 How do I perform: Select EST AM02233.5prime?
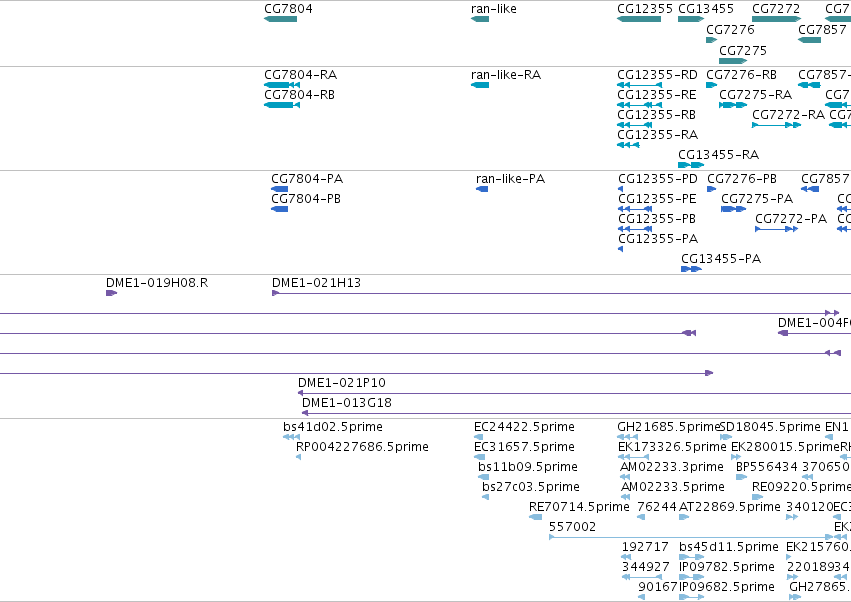pyautogui.click(x=673, y=487)
